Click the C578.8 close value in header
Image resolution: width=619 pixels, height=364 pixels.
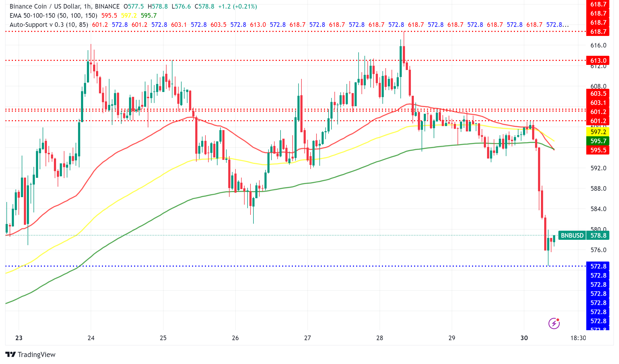(x=204, y=6)
